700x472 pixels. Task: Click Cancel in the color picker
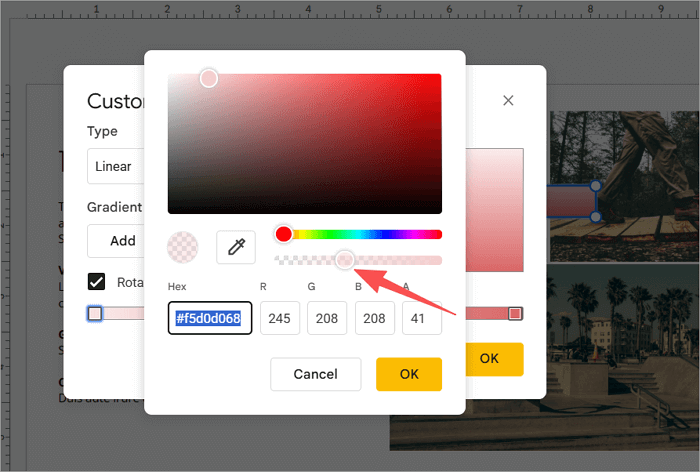click(316, 374)
